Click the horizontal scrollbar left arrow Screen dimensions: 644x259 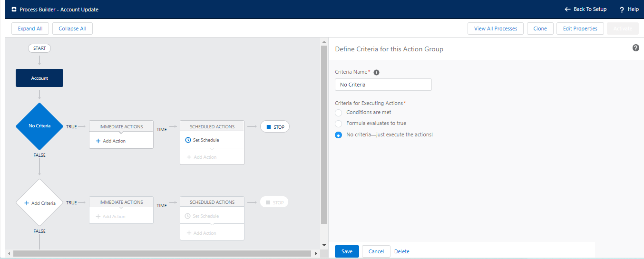click(x=9, y=254)
